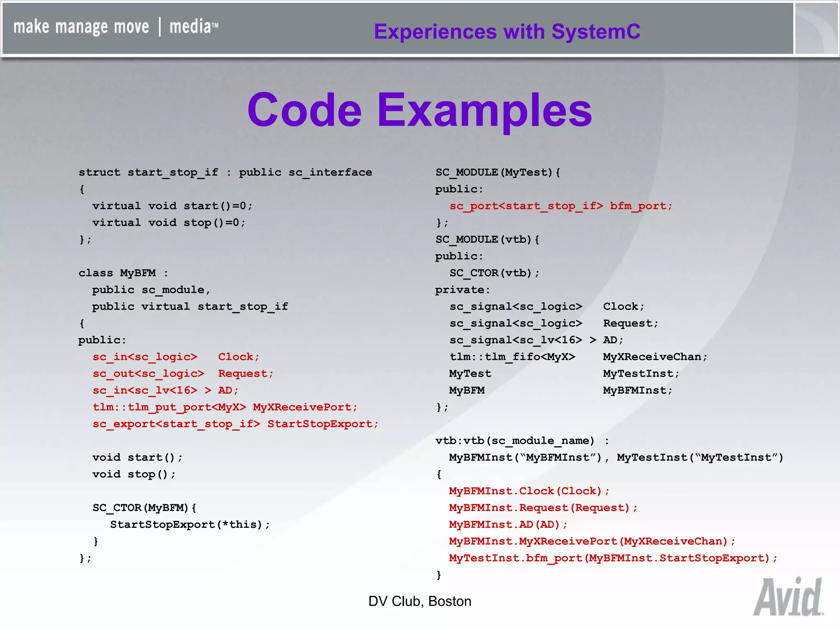
Task: Click the 'tlm::tlm_put_port<MyX> MyXReceivePort;' line
Action: (x=225, y=407)
